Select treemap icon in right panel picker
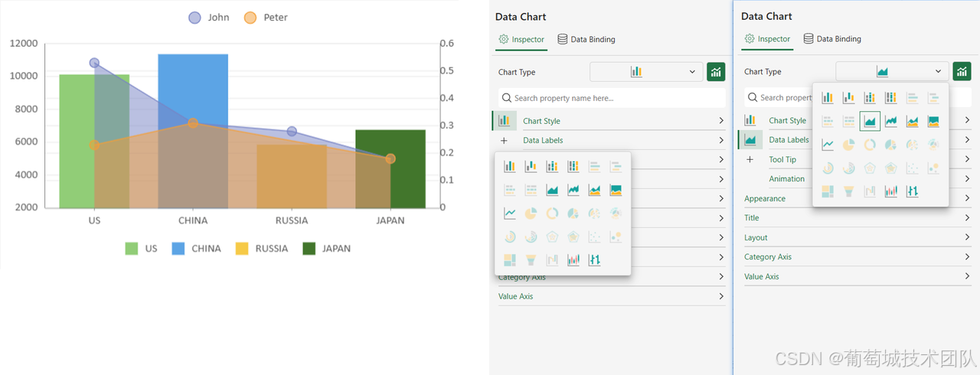980x375 pixels. point(828,191)
